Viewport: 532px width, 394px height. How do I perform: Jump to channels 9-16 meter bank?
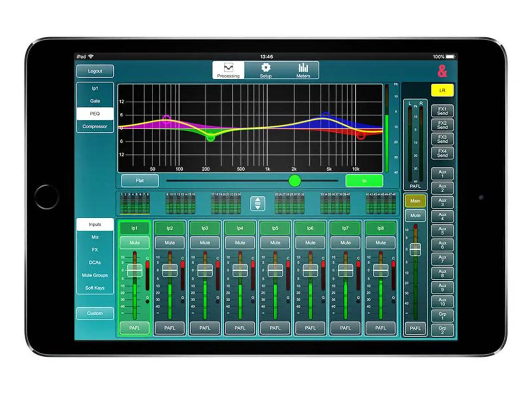(x=180, y=203)
